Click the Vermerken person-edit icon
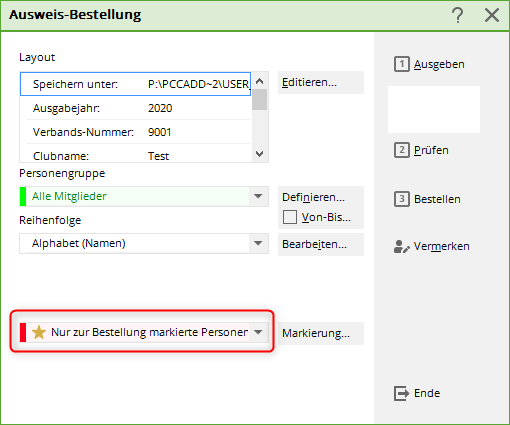This screenshot has height=425, width=510. 401,247
